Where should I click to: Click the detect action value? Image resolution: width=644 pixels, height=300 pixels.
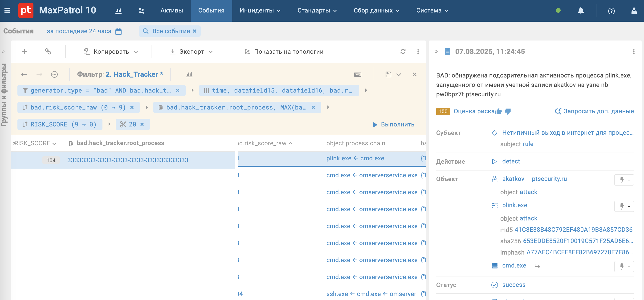point(511,162)
